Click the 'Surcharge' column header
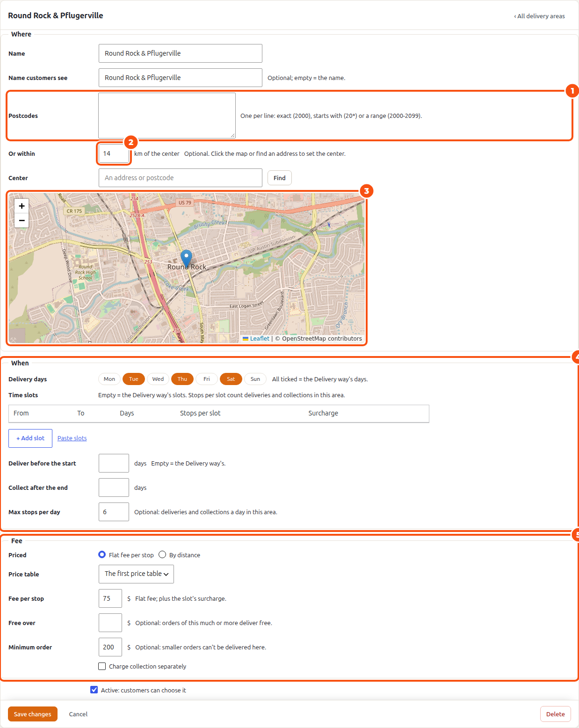The width and height of the screenshot is (579, 728). [x=323, y=413]
